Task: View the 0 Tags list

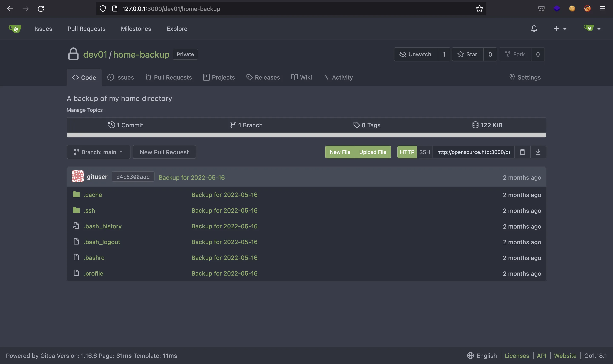Action: coord(367,125)
